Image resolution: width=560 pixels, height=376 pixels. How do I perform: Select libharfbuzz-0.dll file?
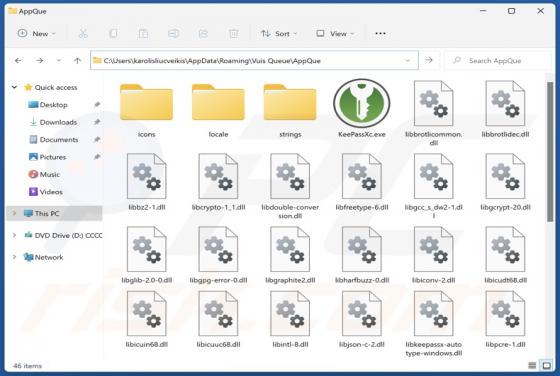(x=362, y=255)
